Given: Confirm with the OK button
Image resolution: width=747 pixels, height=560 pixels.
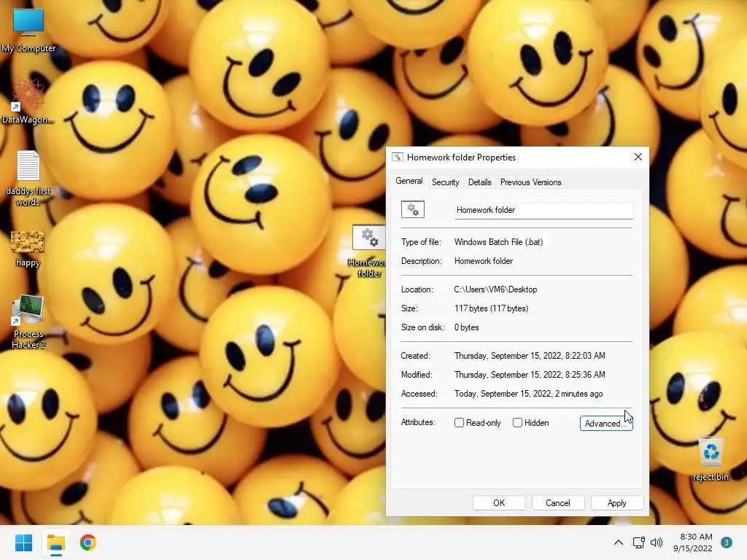Looking at the screenshot, I should [499, 503].
